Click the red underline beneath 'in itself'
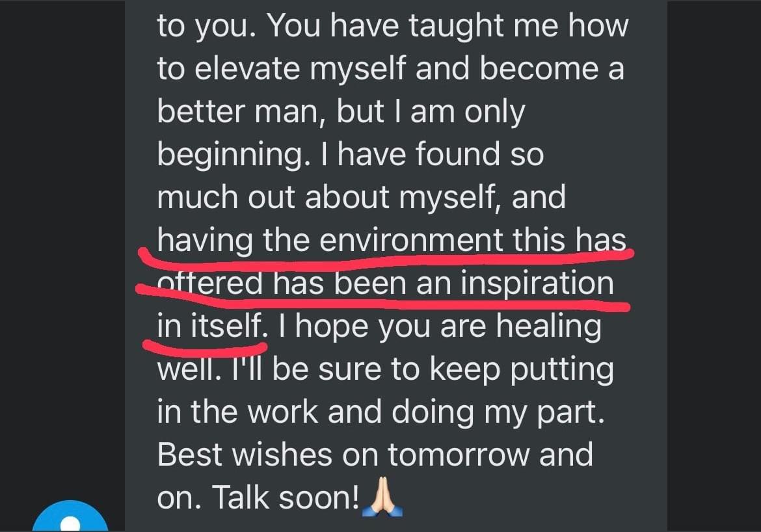Image resolution: width=761 pixels, height=532 pixels. (x=205, y=346)
